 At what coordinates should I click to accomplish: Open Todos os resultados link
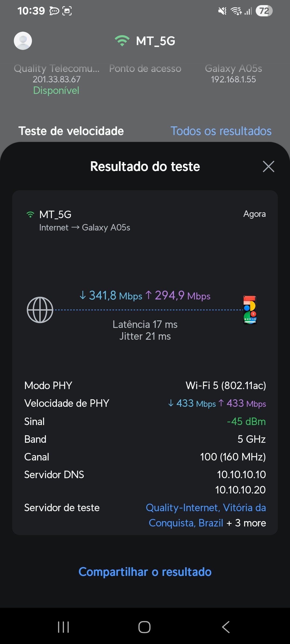click(221, 131)
